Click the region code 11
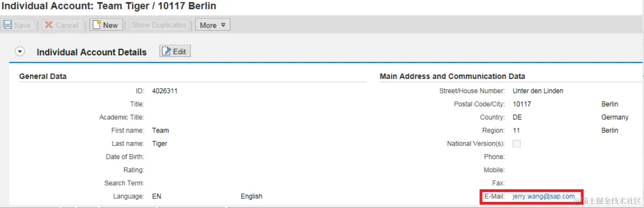Screen dimensions: 644x208 click(516, 130)
